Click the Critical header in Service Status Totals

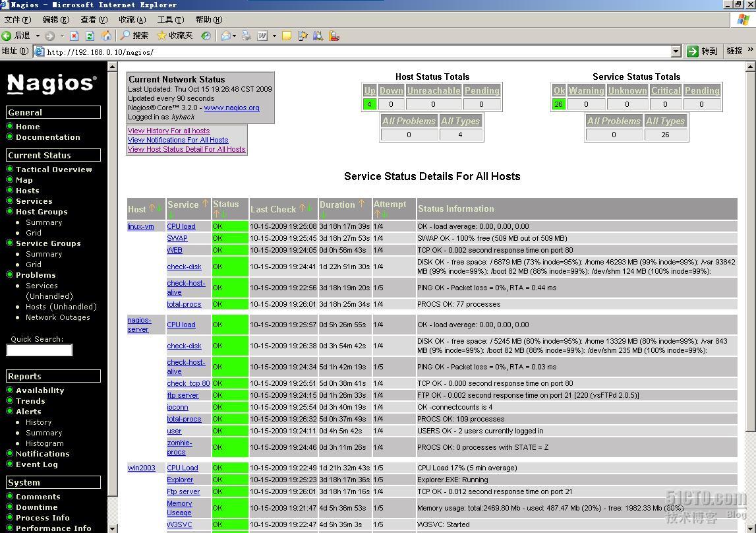tap(665, 90)
